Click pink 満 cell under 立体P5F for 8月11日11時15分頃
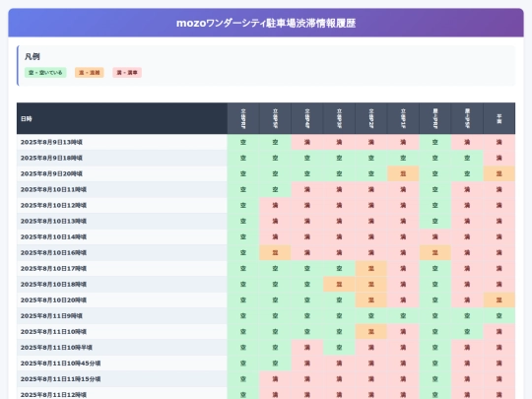This screenshot has width=532, height=399. coord(275,379)
